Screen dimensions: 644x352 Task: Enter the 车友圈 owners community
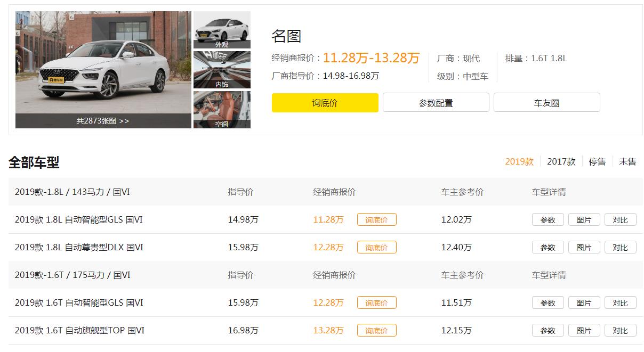point(546,102)
